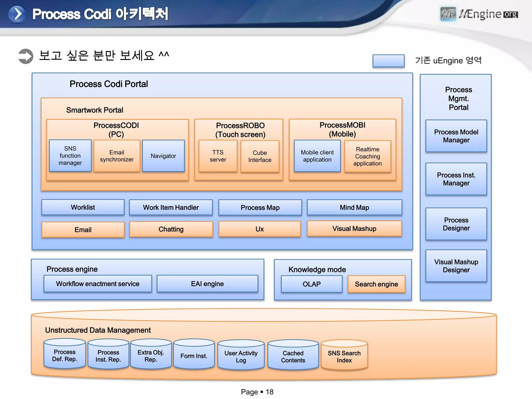532x399 pixels.
Task: Click the Visual Mashup Designer box
Action: click(x=456, y=266)
